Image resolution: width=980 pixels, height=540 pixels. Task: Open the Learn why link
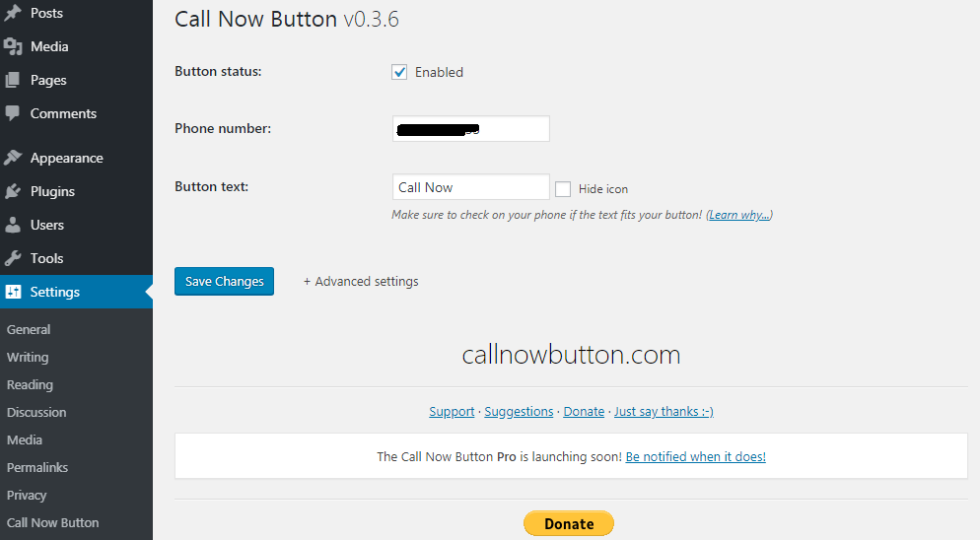tap(739, 215)
